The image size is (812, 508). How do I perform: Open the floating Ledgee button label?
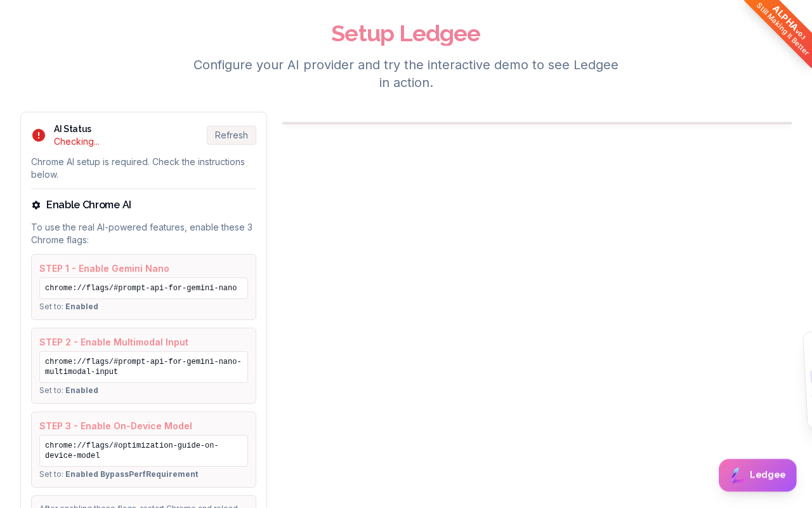768,475
